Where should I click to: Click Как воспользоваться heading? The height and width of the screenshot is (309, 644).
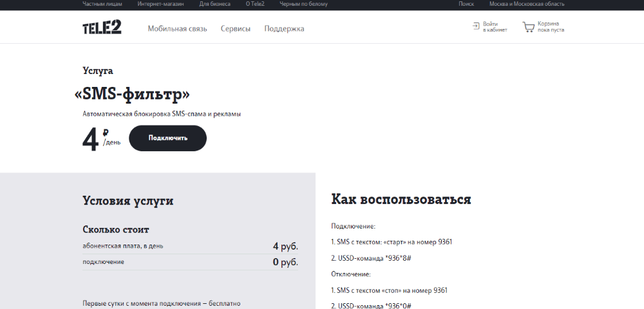pyautogui.click(x=401, y=200)
